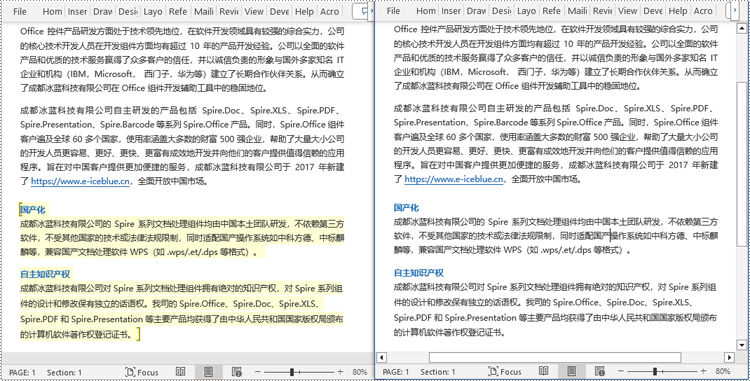750x381 pixels.
Task: Follow the e-iceblue.cn link in left window
Action: [80, 181]
